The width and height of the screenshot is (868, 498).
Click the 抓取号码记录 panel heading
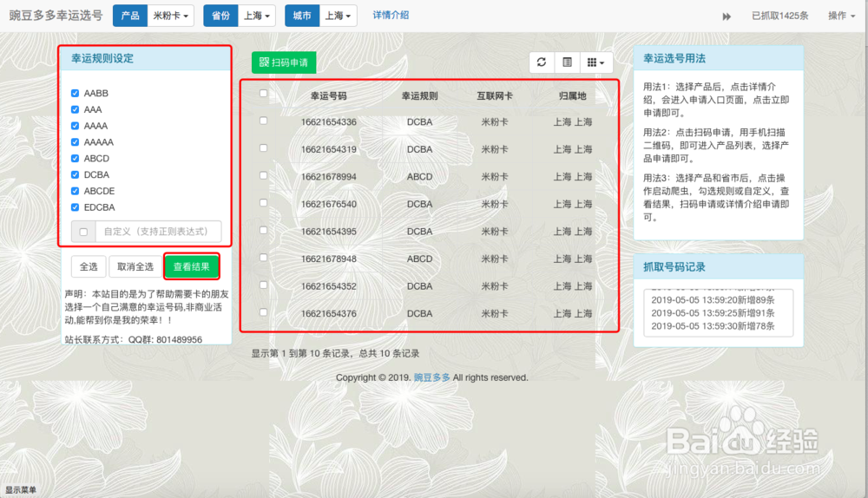pos(674,267)
